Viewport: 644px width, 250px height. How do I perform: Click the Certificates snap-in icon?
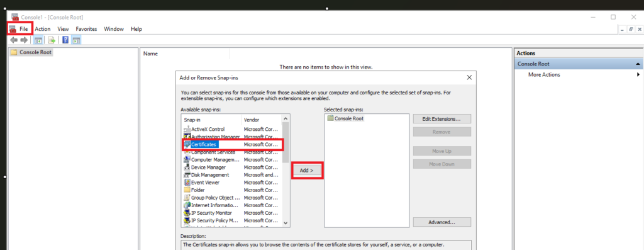[x=187, y=144]
